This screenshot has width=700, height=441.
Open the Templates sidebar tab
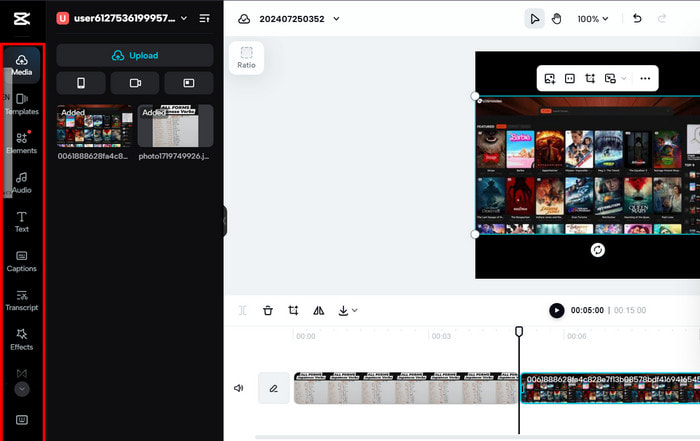click(21, 104)
